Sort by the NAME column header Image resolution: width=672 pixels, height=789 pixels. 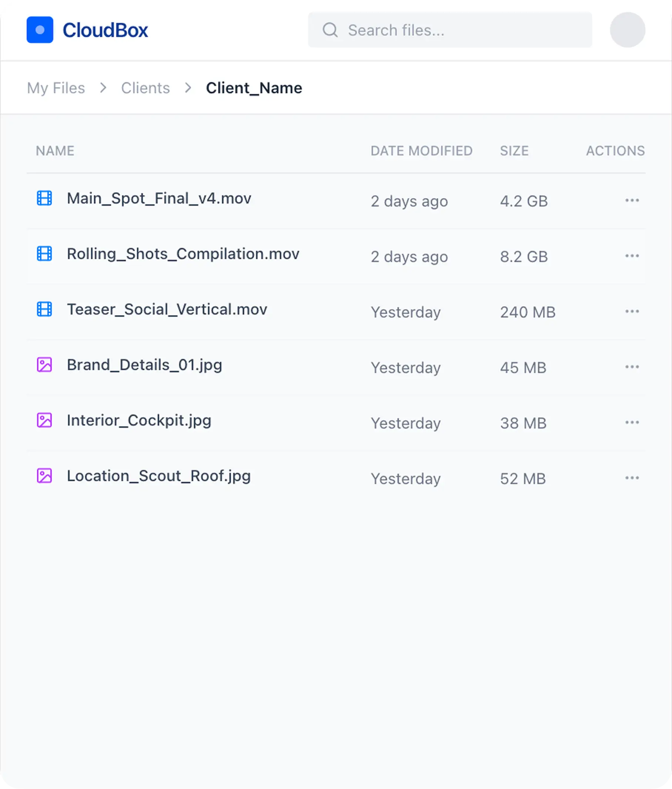coord(55,151)
